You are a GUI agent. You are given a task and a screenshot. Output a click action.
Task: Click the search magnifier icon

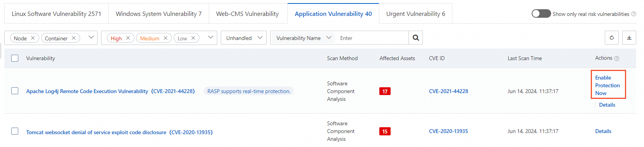415,38
